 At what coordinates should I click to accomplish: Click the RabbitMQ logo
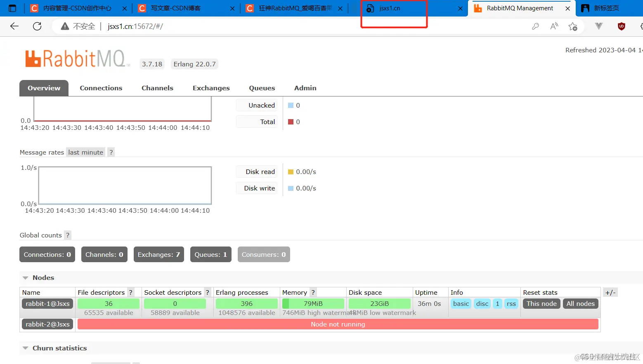[77, 59]
